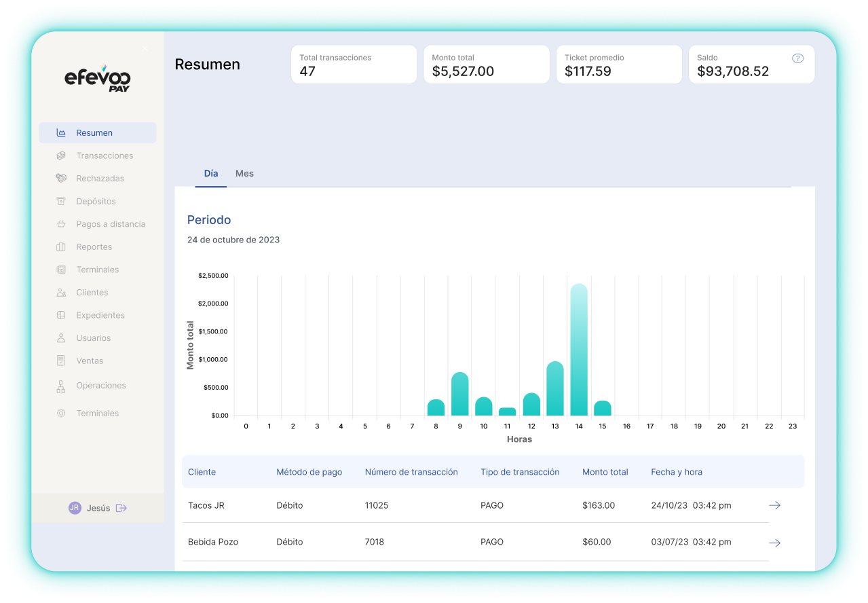This screenshot has height=603, width=868.
Task: Click the logout icon next to Jesús
Action: 121,508
